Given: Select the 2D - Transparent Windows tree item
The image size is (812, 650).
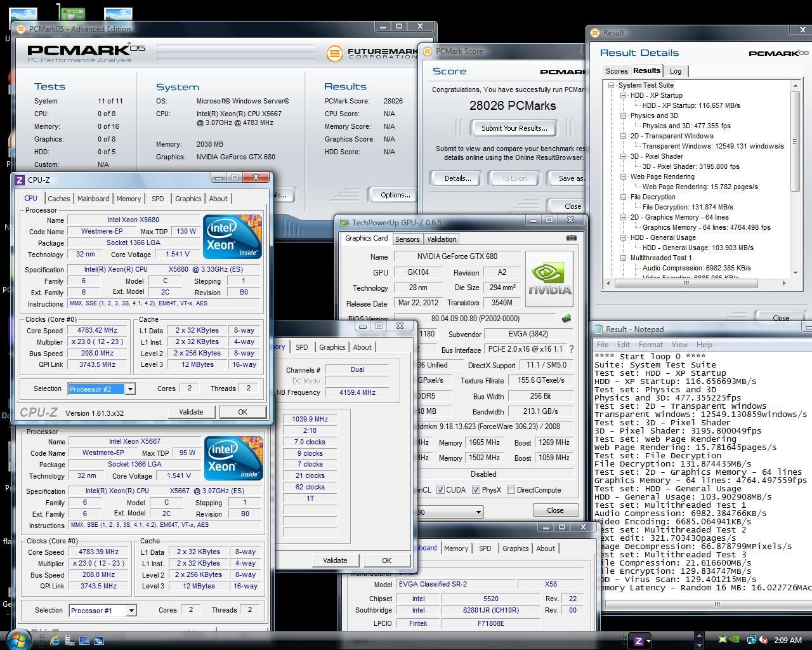Looking at the screenshot, I should click(x=672, y=136).
